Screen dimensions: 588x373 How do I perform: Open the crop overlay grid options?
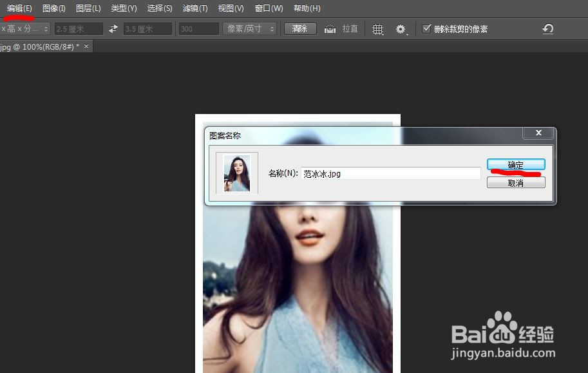click(x=378, y=28)
